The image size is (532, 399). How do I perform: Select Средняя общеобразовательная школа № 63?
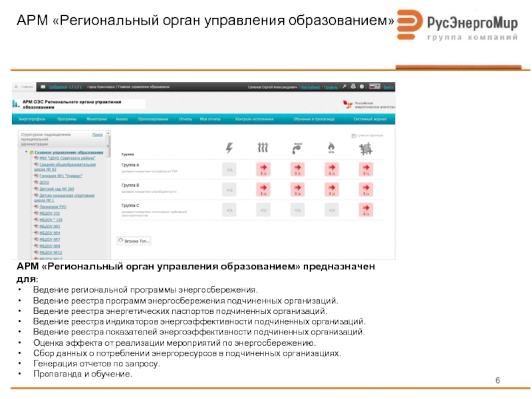click(x=65, y=167)
